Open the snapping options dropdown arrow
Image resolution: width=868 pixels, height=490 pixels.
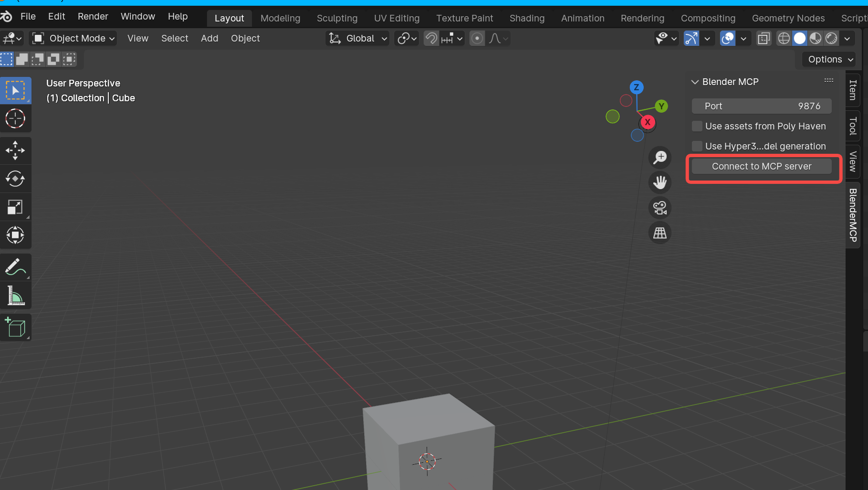click(452, 38)
